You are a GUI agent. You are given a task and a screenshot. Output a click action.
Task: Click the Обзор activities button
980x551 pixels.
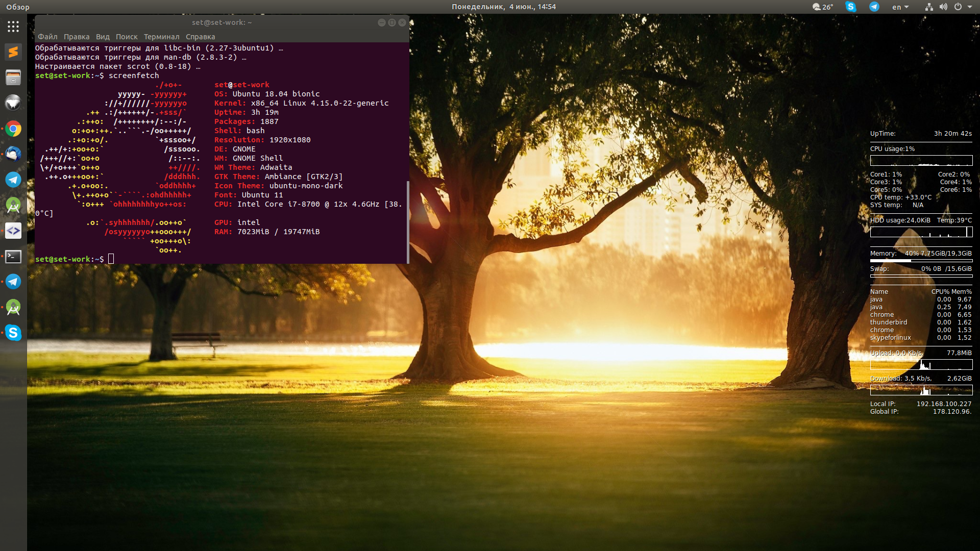18,7
